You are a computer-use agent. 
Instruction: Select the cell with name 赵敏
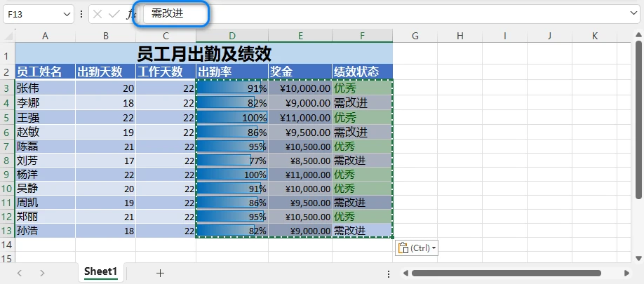[45, 132]
